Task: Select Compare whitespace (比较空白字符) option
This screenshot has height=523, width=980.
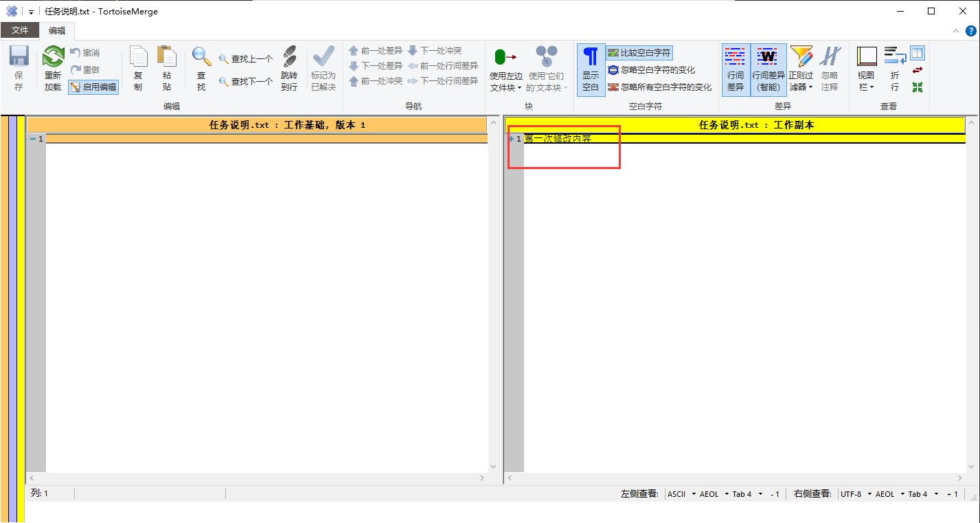Action: pyautogui.click(x=639, y=53)
